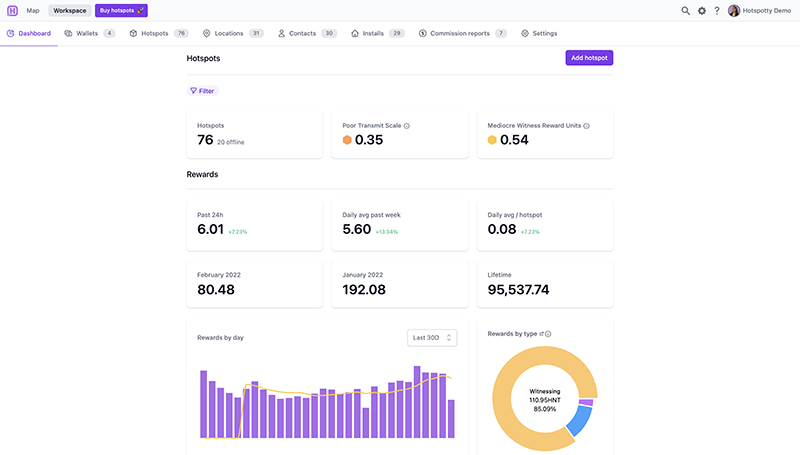
Task: Click the Hotspotty logo icon
Action: point(13,10)
